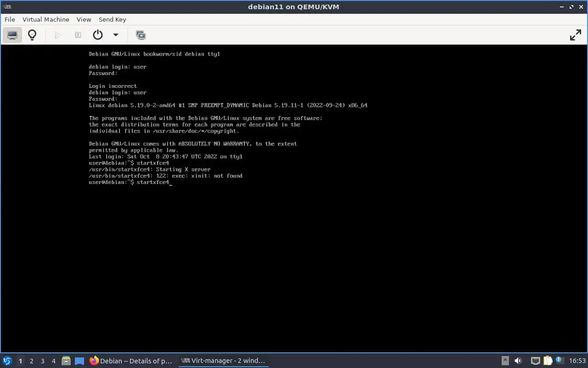Show the graphical console view
Viewport: 588px width, 368px height.
point(12,35)
